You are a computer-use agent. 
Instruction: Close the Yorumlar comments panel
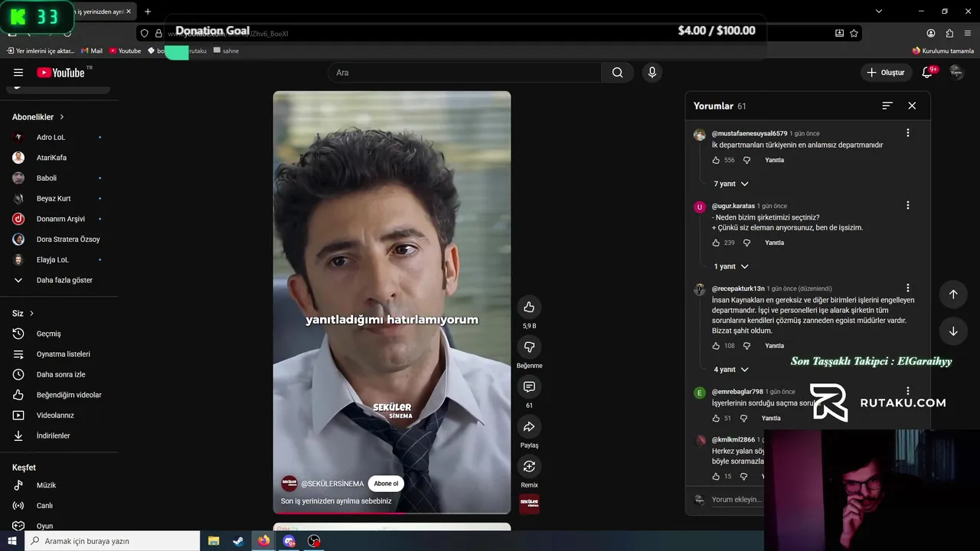point(912,106)
